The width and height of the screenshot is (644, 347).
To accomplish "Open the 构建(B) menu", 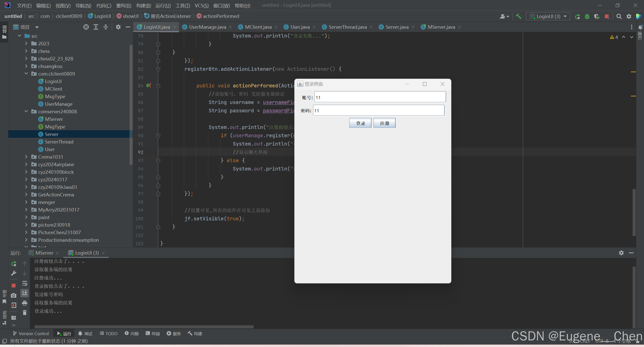I will (x=143, y=5).
